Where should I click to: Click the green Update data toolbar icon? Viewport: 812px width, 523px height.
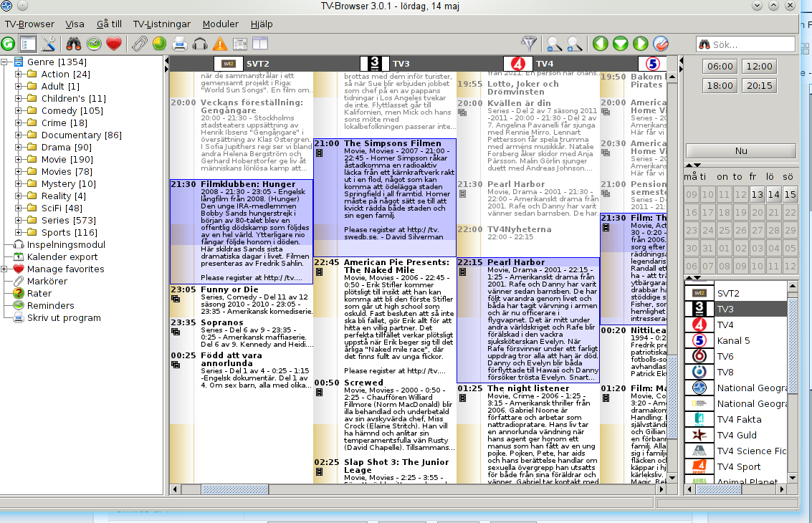[x=8, y=44]
